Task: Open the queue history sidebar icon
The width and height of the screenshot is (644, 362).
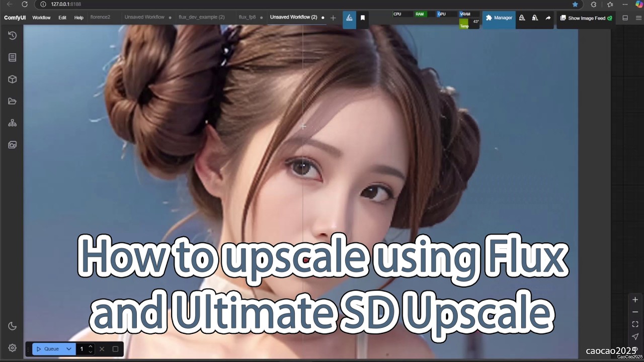Action: tap(13, 36)
